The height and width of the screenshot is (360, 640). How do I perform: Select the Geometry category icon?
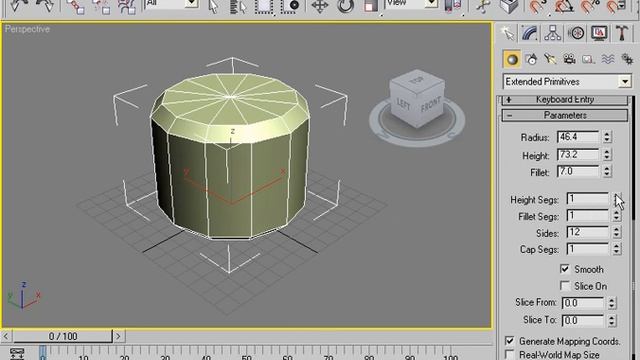(512, 60)
